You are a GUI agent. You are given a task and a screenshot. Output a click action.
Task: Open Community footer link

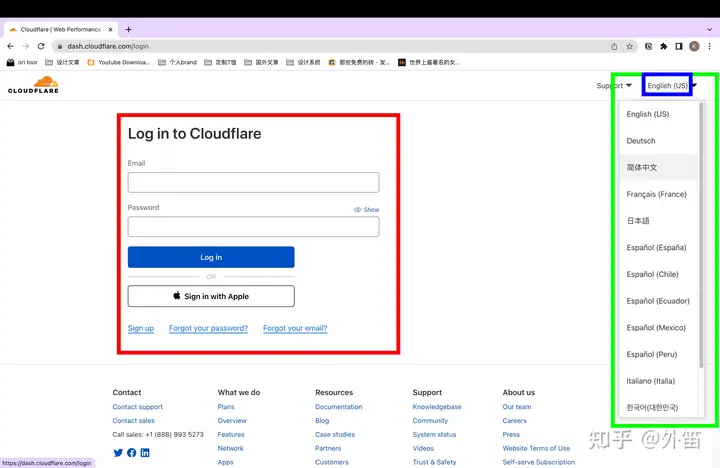coord(430,420)
